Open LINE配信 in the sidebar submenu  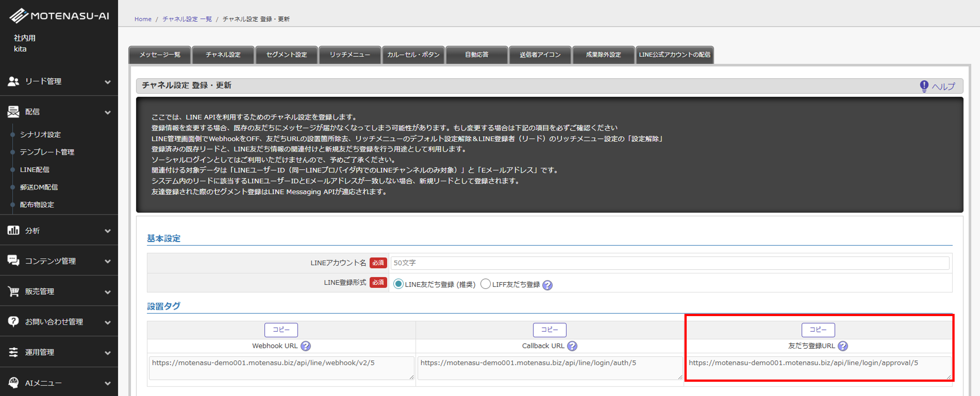pyautogui.click(x=35, y=169)
